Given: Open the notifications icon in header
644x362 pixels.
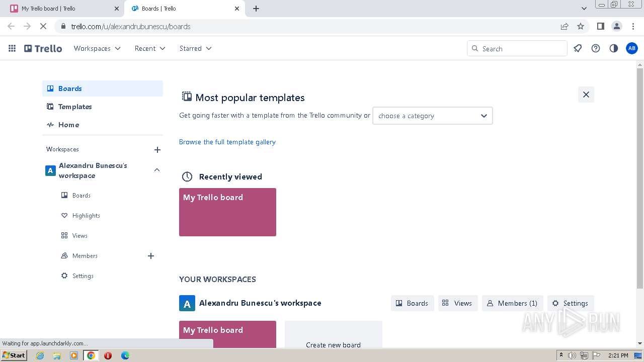Looking at the screenshot, I should 578,48.
